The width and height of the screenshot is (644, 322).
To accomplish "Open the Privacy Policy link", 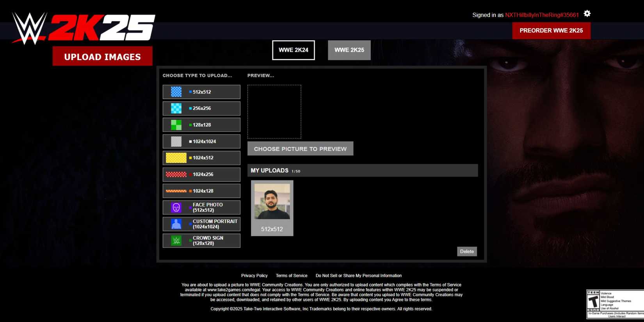I will coord(254,276).
